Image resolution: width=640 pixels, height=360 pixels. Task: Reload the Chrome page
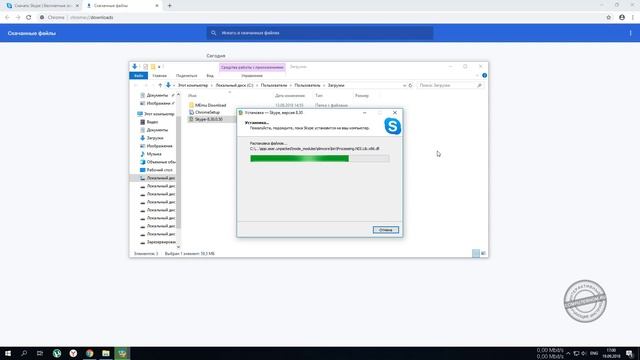coord(29,18)
